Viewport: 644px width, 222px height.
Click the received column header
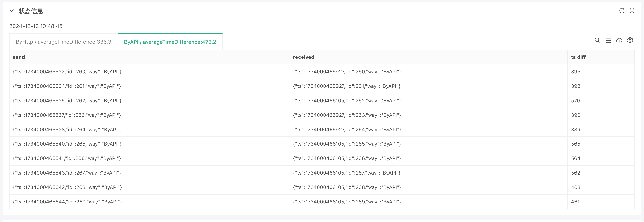303,57
